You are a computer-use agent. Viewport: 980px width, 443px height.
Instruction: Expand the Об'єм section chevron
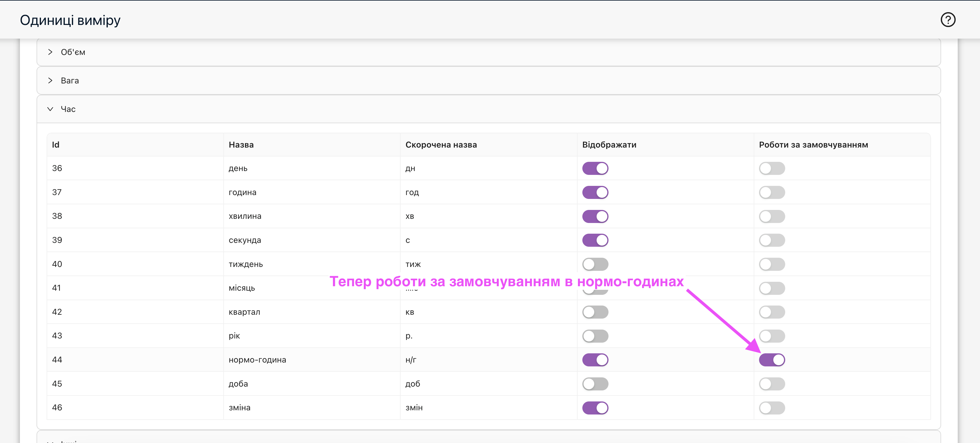coord(50,52)
